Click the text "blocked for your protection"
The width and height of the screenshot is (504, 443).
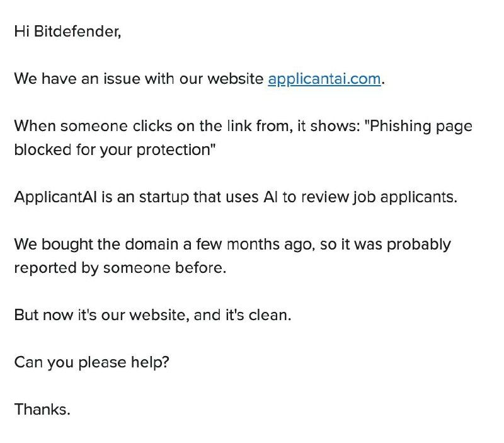pos(115,150)
